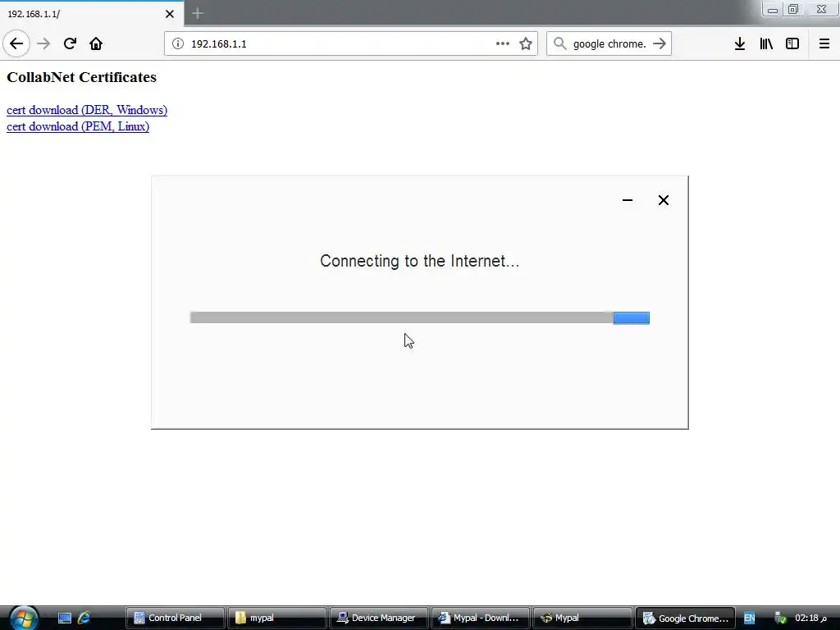Image resolution: width=840 pixels, height=630 pixels.
Task: Switch to mypal folder taskbar button
Action: click(x=276, y=618)
